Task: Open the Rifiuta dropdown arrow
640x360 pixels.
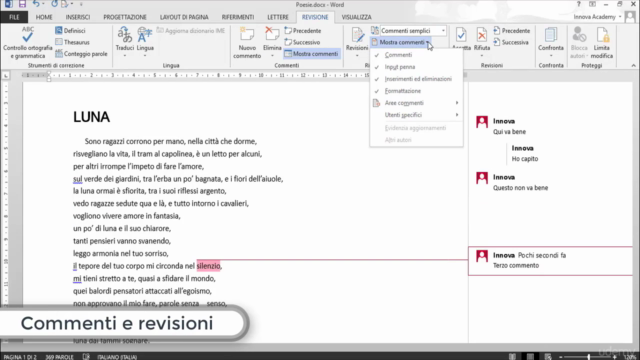Action: point(482,56)
